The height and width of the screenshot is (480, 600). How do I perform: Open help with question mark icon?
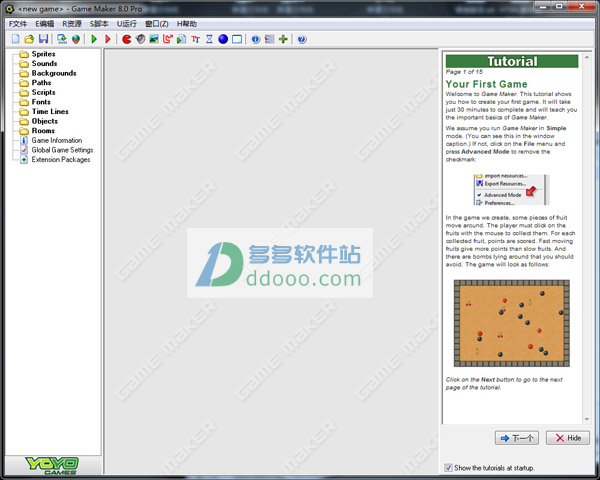[302, 39]
